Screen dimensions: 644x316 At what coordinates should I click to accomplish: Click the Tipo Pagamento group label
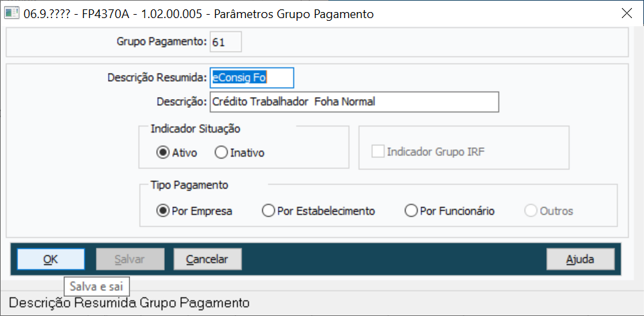point(182,185)
